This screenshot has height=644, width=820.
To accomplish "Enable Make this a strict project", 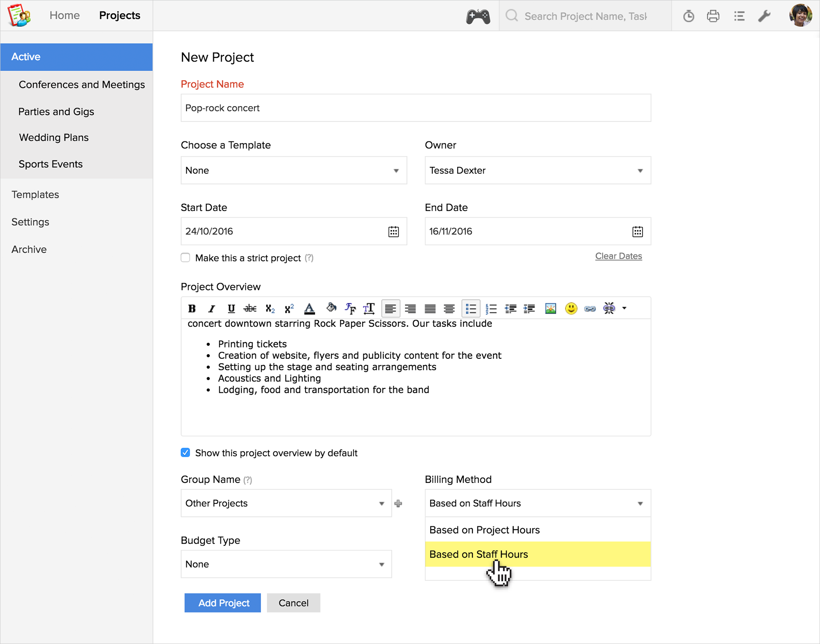I will coord(185,258).
